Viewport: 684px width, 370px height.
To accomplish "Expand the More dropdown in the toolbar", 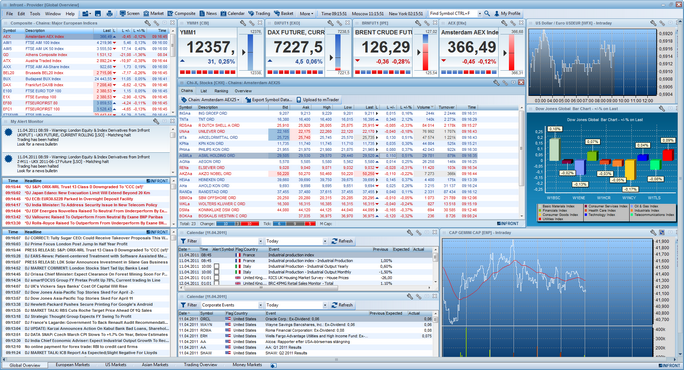I will click(x=306, y=14).
